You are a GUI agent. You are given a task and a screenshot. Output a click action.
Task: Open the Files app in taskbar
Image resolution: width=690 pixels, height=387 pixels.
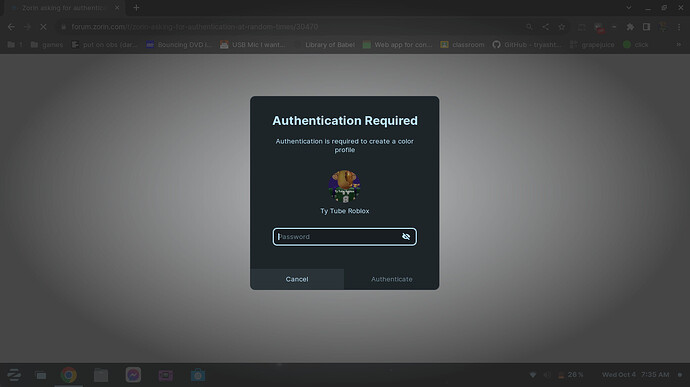[x=101, y=375]
